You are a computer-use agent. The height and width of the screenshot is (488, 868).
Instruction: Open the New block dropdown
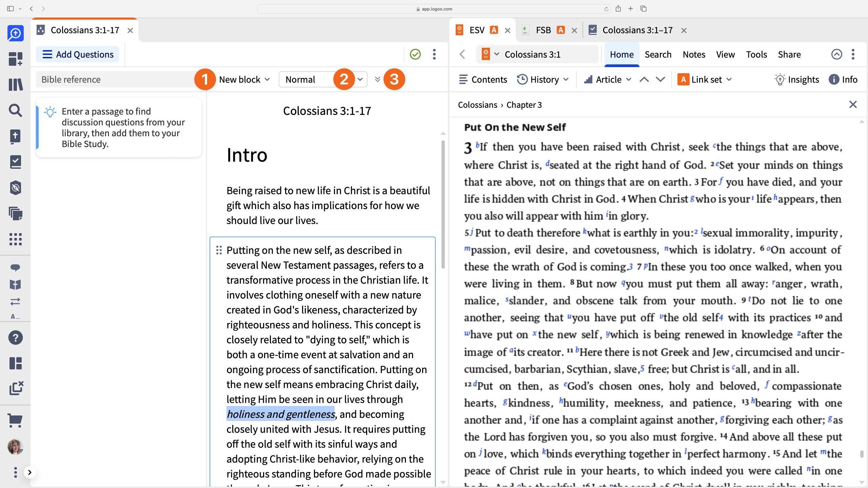tap(245, 80)
